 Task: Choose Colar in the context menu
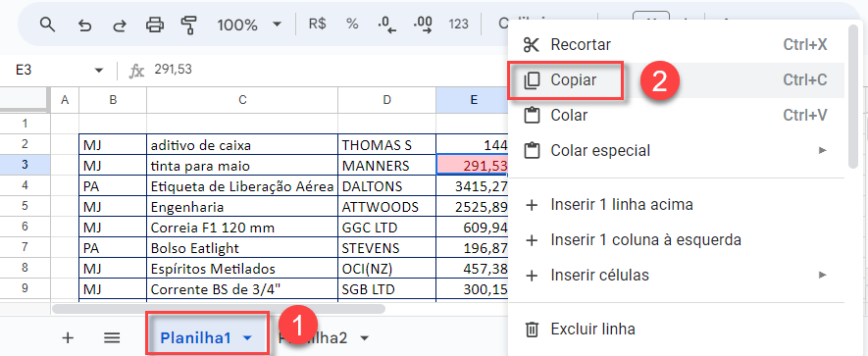pyautogui.click(x=677, y=115)
